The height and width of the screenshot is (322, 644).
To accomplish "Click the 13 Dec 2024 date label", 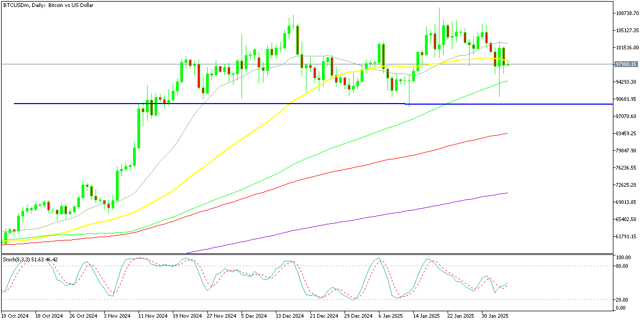I will click(x=290, y=316).
